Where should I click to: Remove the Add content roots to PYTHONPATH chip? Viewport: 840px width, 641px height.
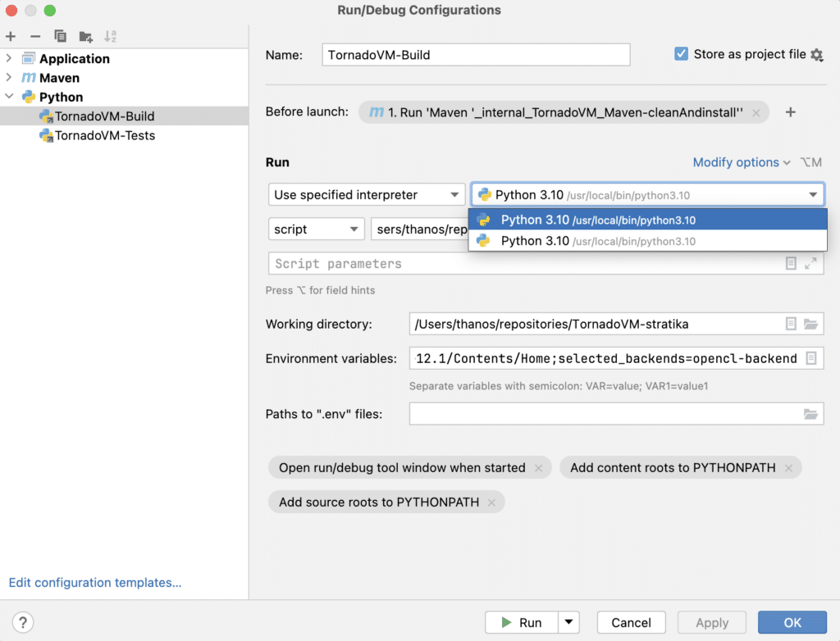(x=788, y=468)
